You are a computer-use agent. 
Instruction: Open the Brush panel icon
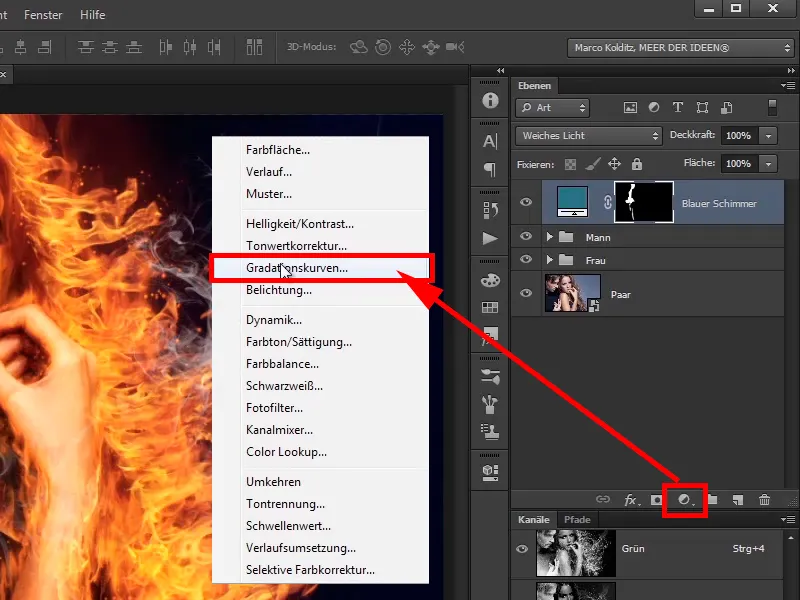pos(490,405)
